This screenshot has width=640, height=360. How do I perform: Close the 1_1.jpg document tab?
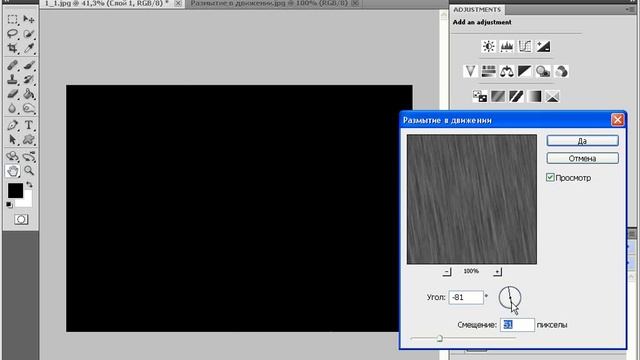coord(178,3)
